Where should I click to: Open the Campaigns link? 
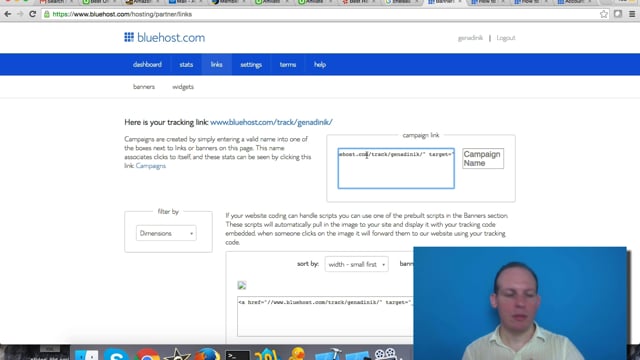pos(151,166)
